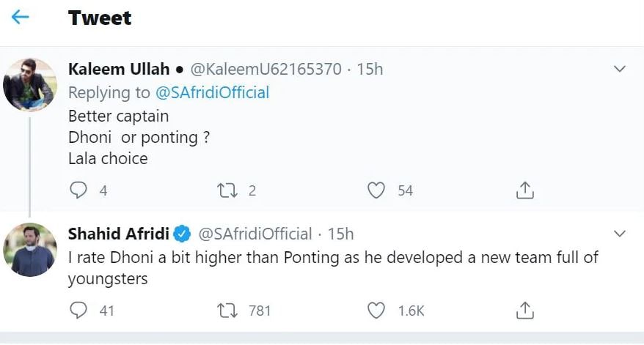Open more options on Shahid Afridi's tweet

[x=620, y=234]
